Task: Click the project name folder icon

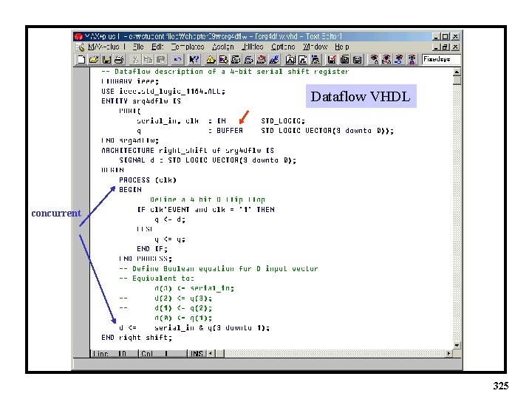Action: (290, 60)
